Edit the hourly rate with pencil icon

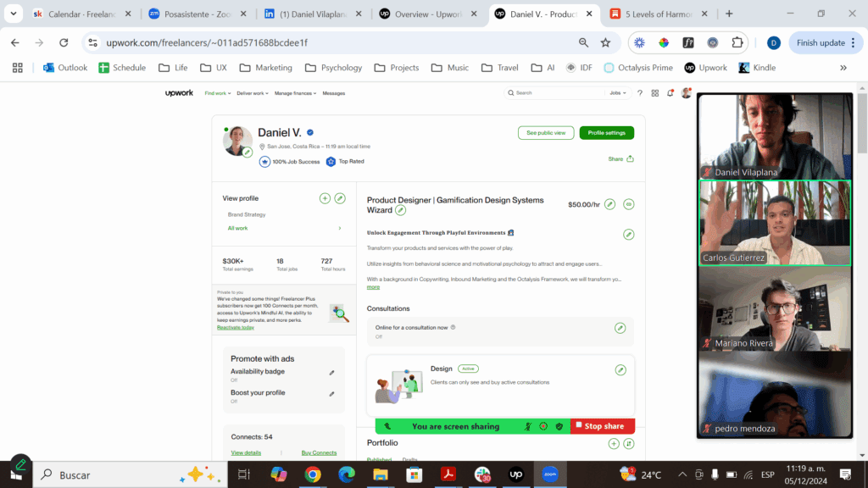point(609,204)
